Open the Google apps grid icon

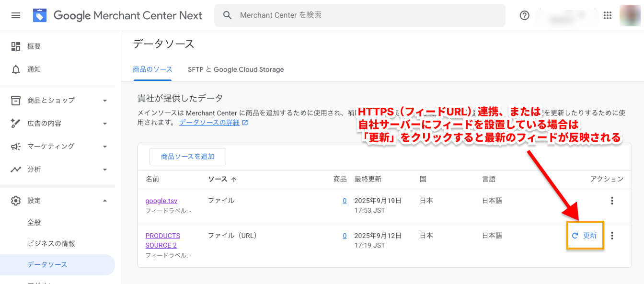[x=608, y=15]
